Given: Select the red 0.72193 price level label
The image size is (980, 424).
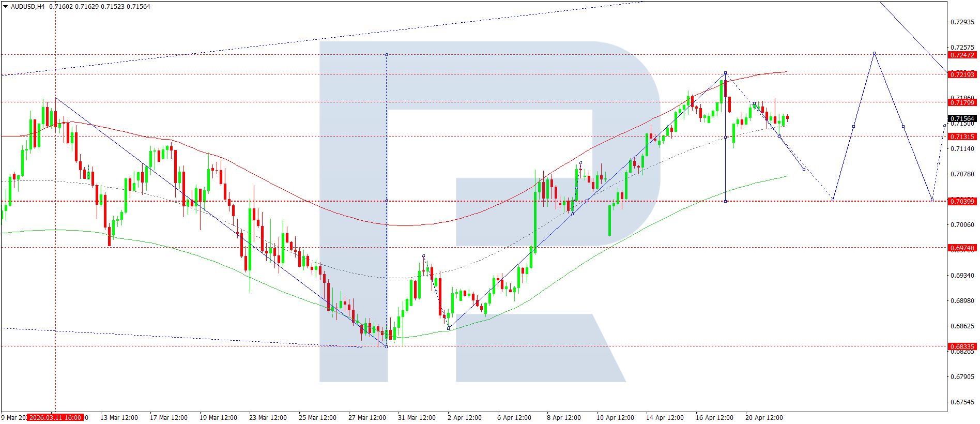Looking at the screenshot, I should (x=962, y=75).
